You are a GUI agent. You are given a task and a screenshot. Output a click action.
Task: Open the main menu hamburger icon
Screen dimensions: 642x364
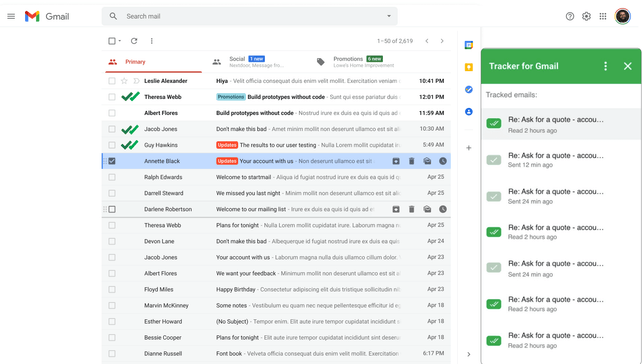(11, 16)
